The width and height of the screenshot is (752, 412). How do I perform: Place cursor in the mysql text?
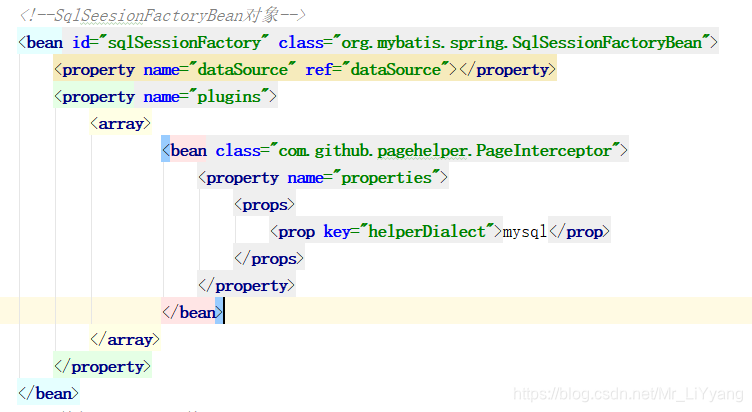point(525,232)
